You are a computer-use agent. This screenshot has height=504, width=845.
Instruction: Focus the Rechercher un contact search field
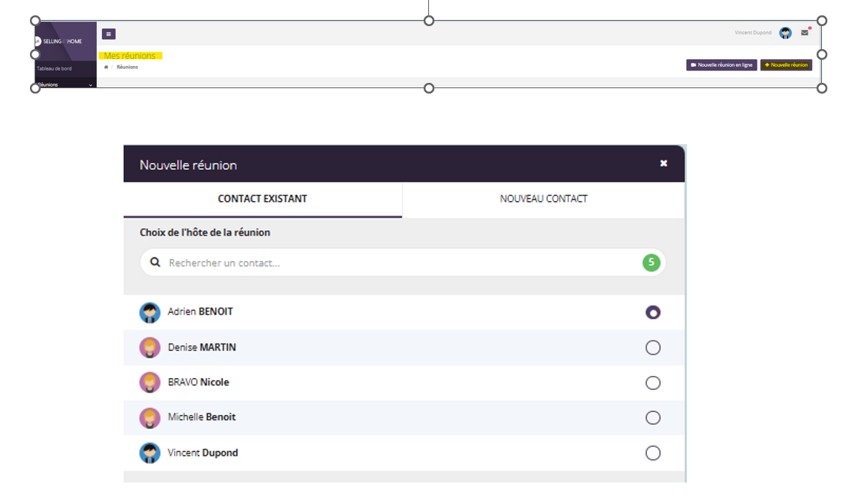point(399,262)
